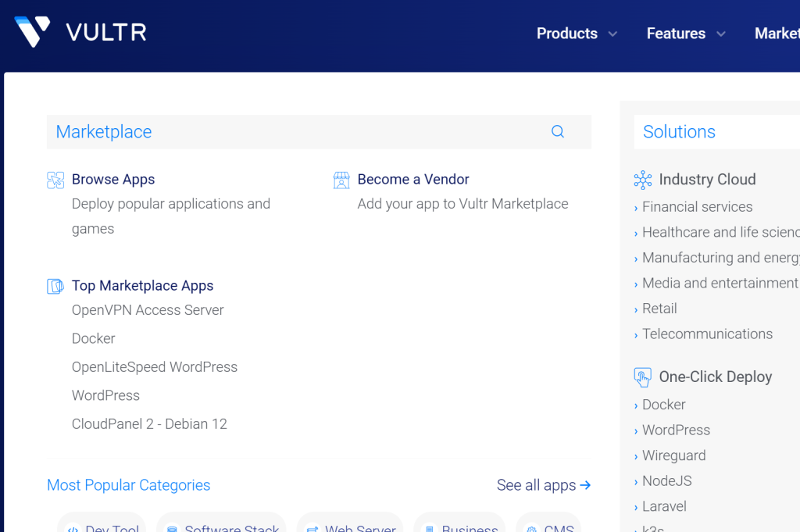Go to Healthcare and life sciences
Image resolution: width=800 pixels, height=532 pixels.
point(721,233)
